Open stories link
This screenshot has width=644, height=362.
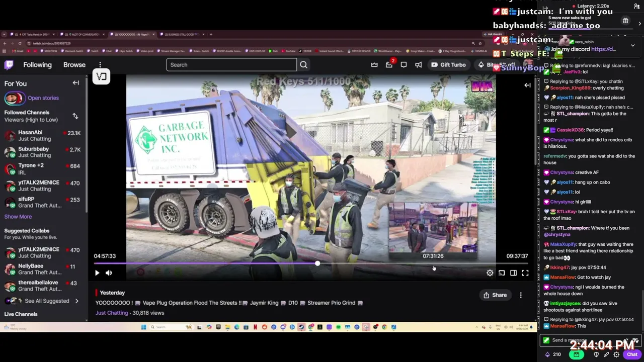[x=43, y=98]
